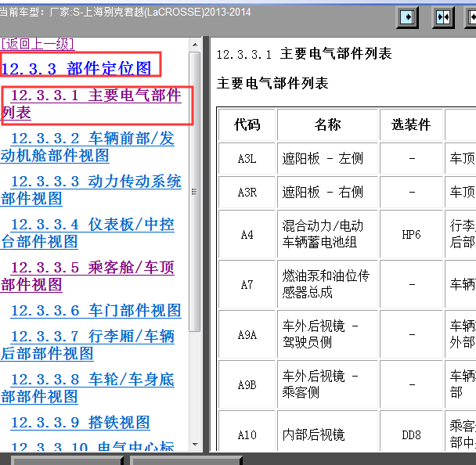Open 12.3.3.7 行李厢/车辆后部部件视图
The height and width of the screenshot is (465, 476).
click(88, 344)
